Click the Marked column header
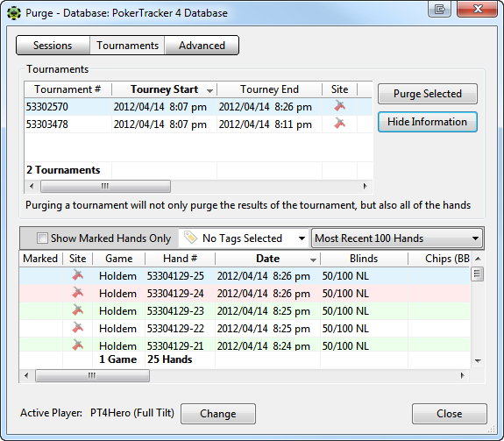Image resolution: width=504 pixels, height=441 pixels. point(40,259)
